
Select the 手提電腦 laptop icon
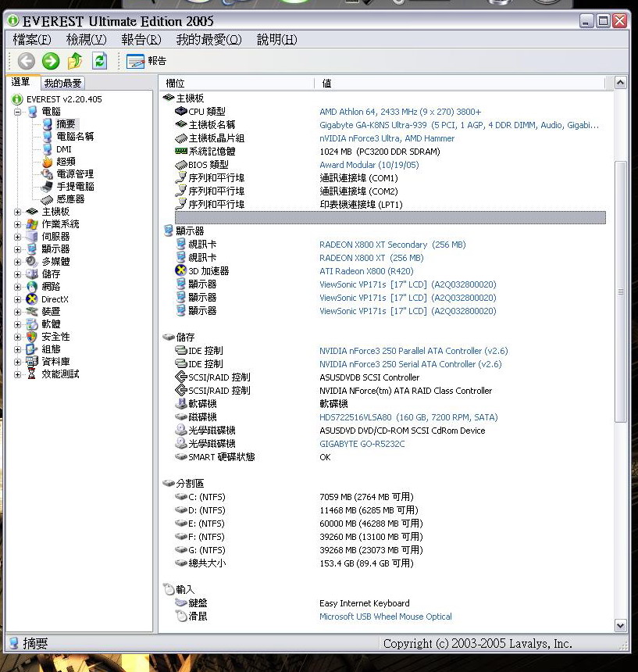click(47, 187)
